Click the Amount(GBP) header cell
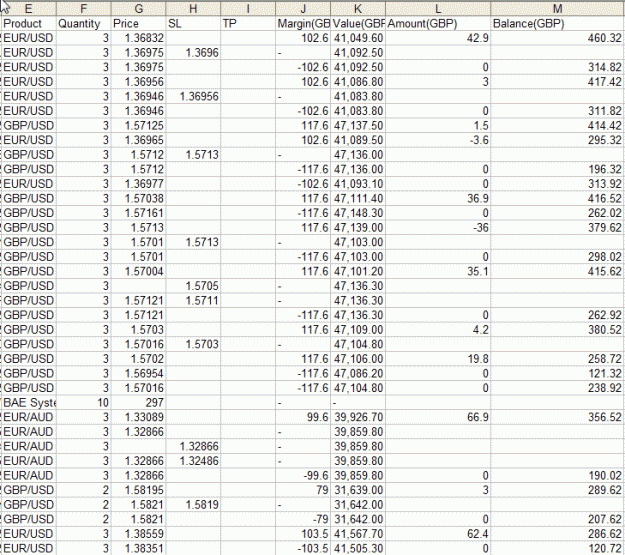The height and width of the screenshot is (555, 625). (x=438, y=24)
